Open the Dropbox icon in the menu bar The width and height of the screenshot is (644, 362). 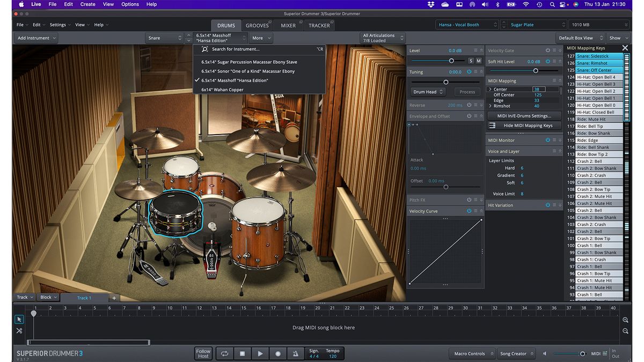coord(431,4)
